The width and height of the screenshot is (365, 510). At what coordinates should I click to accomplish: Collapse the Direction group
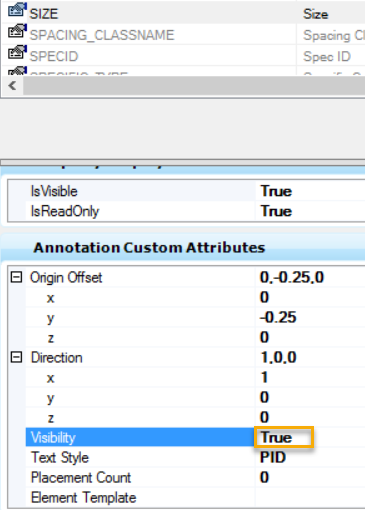[16, 357]
